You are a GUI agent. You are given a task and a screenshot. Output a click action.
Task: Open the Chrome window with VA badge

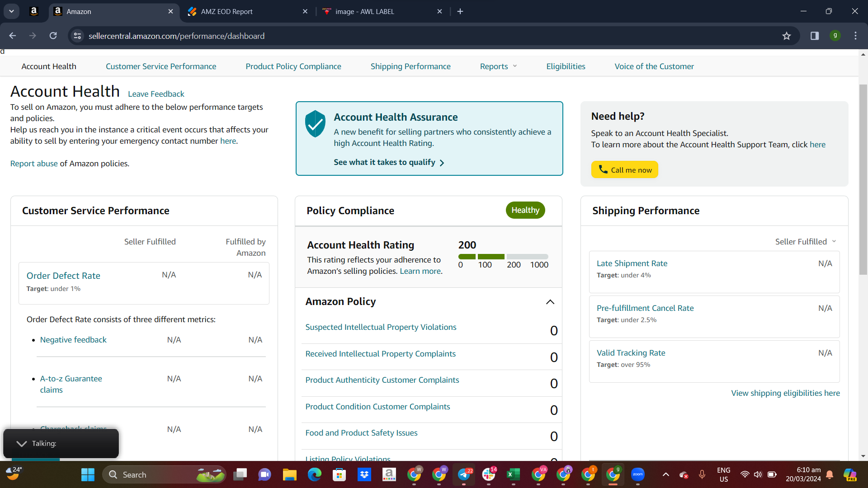[538, 474]
